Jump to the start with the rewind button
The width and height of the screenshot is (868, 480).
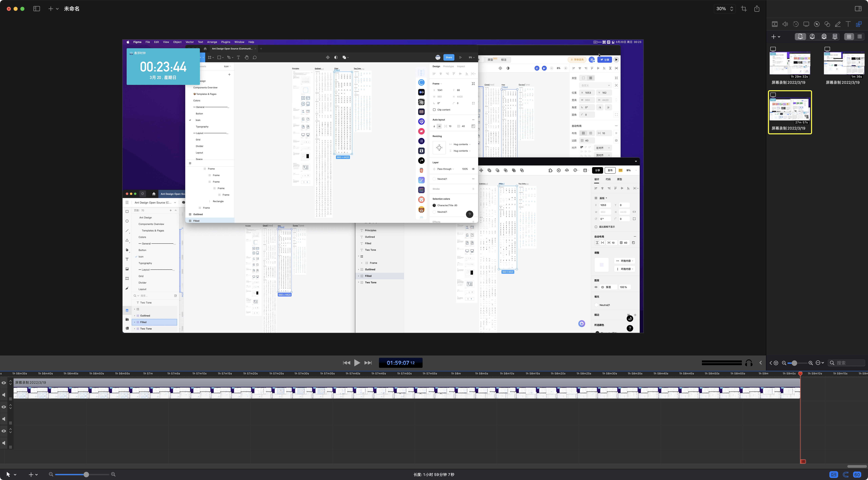coord(346,363)
